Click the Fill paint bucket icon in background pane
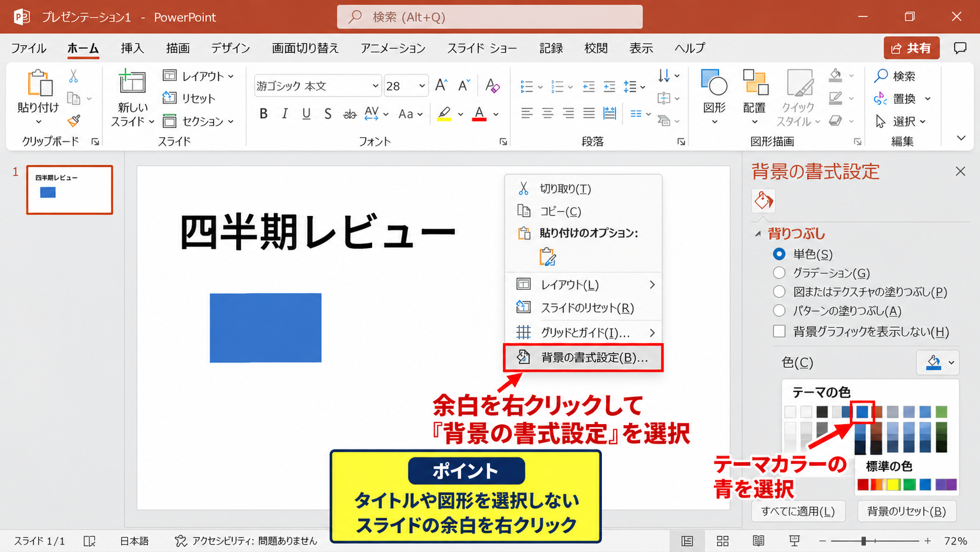Screen dimensions: 980x552 [763, 201]
